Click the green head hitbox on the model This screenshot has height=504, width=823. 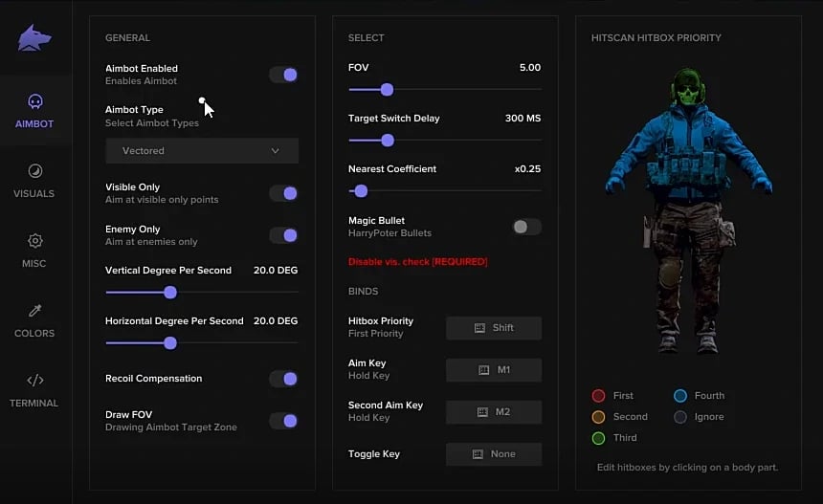[688, 87]
